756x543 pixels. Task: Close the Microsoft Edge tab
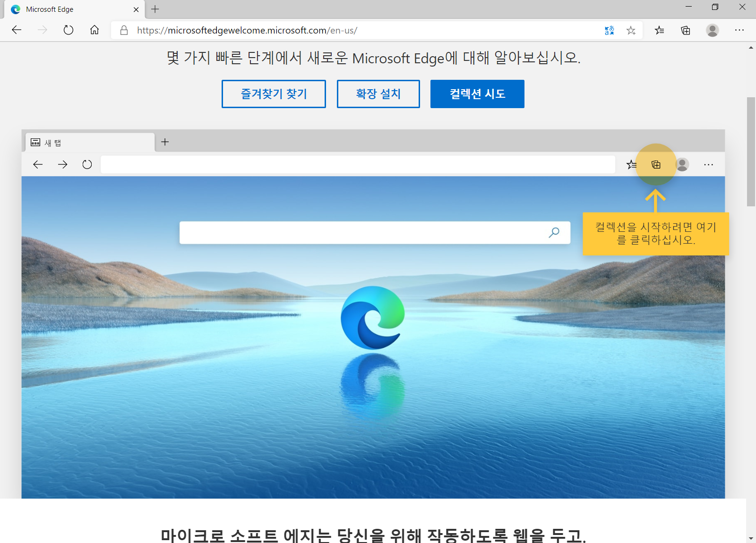coord(136,9)
